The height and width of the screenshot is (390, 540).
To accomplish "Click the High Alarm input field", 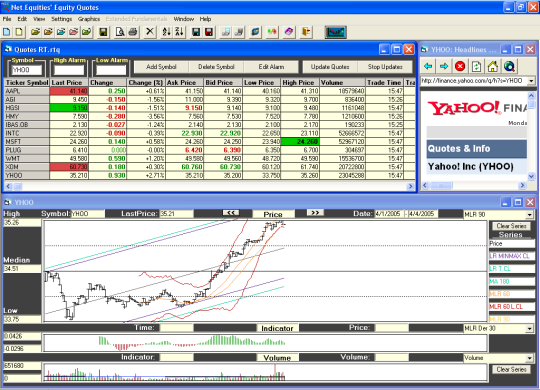I will [69, 70].
